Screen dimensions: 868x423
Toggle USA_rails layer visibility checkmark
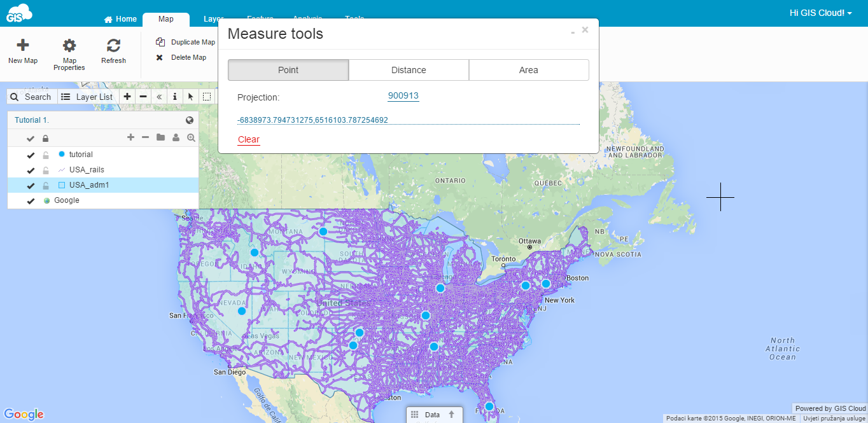31,170
